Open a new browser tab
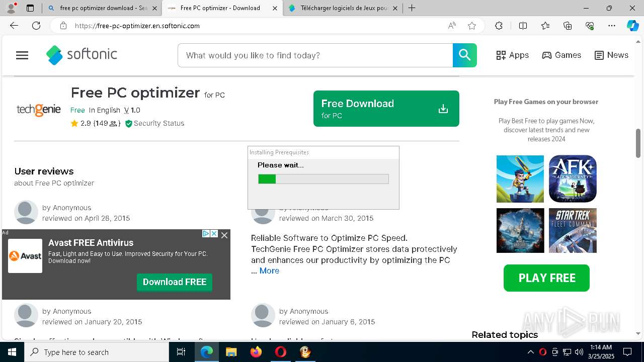The image size is (644, 362). pos(412,8)
